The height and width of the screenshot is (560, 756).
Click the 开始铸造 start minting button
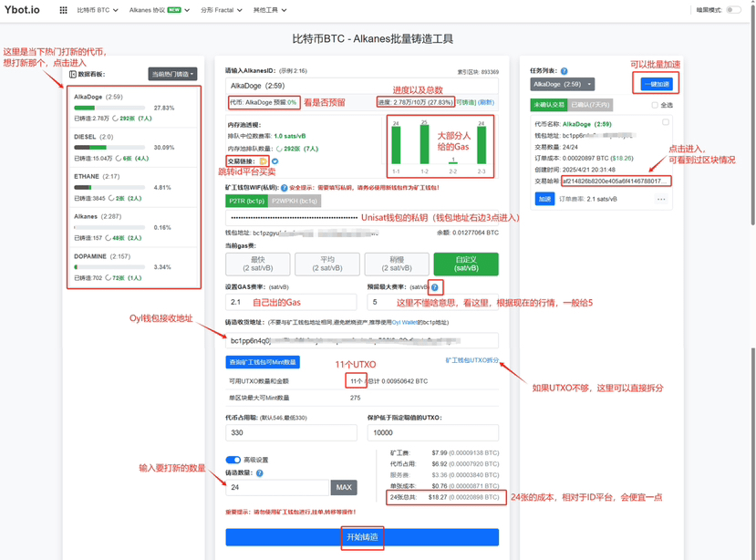point(362,537)
